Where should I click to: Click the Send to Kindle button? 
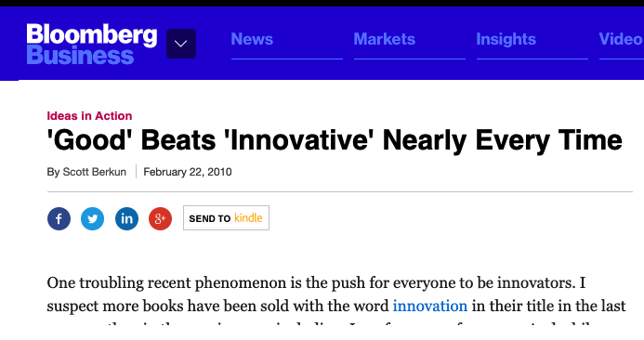227,218
